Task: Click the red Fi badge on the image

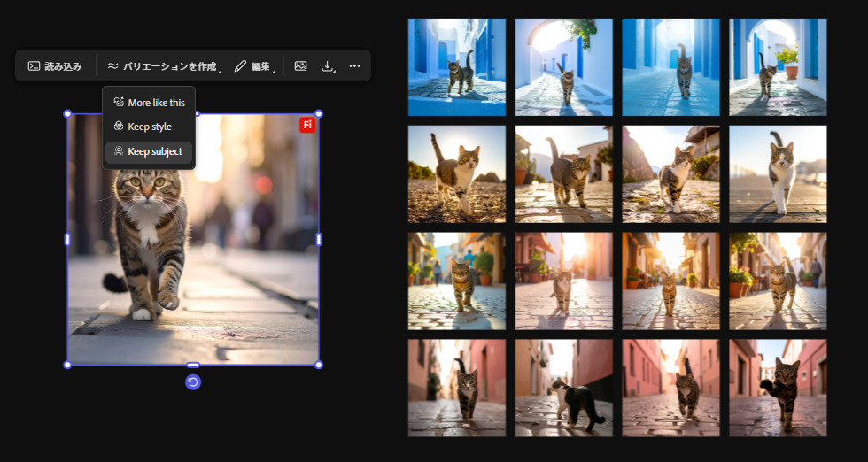Action: click(x=307, y=125)
